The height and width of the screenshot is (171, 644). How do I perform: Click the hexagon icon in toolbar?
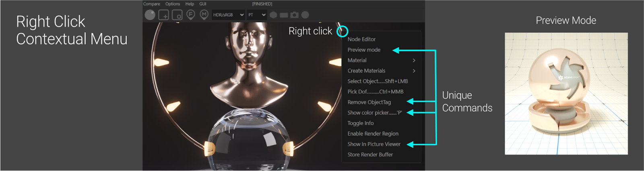coord(273,15)
